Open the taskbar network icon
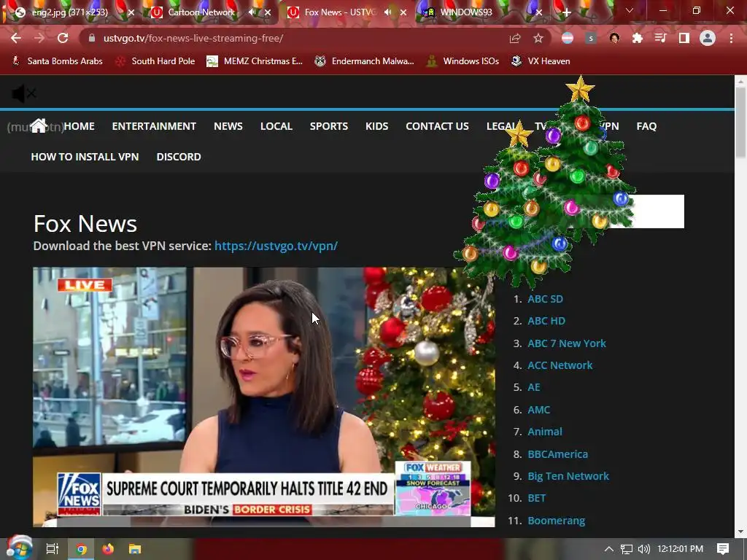 click(x=627, y=549)
